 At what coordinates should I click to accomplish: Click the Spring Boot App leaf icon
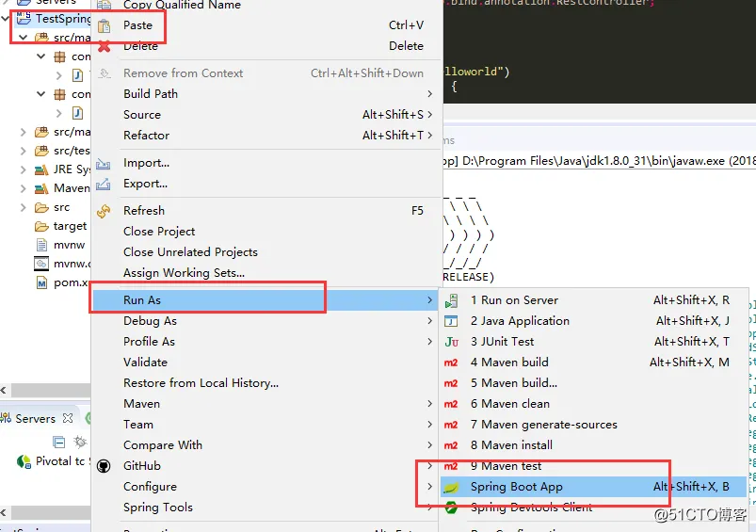451,488
